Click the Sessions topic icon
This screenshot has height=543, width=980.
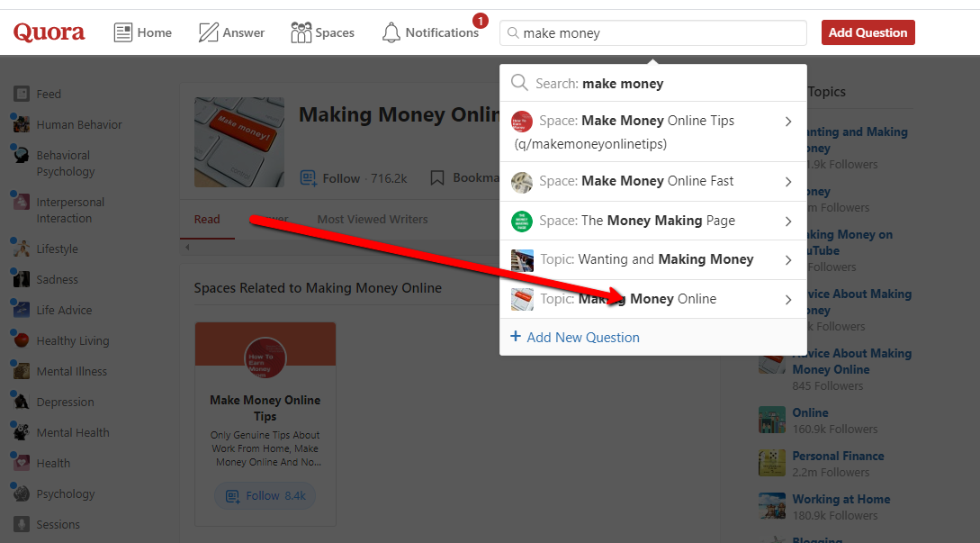click(x=22, y=524)
